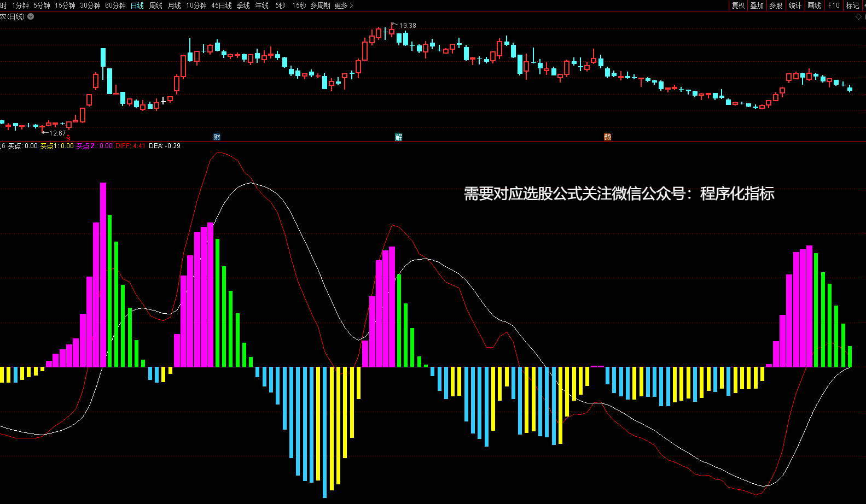Click the 财 financial event marker icon

[217, 137]
